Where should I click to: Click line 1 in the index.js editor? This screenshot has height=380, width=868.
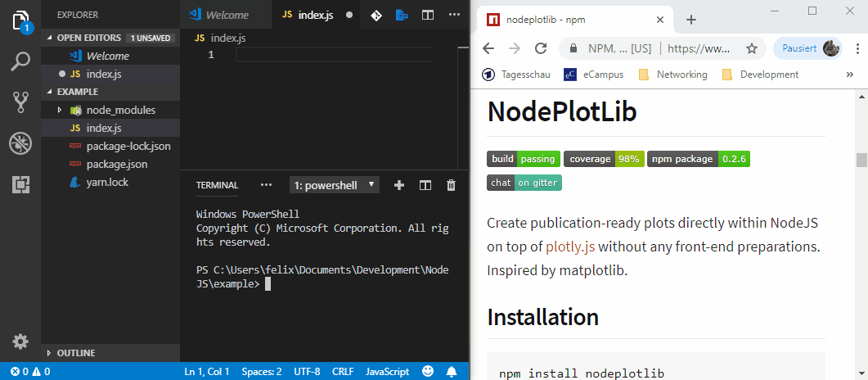(x=334, y=54)
